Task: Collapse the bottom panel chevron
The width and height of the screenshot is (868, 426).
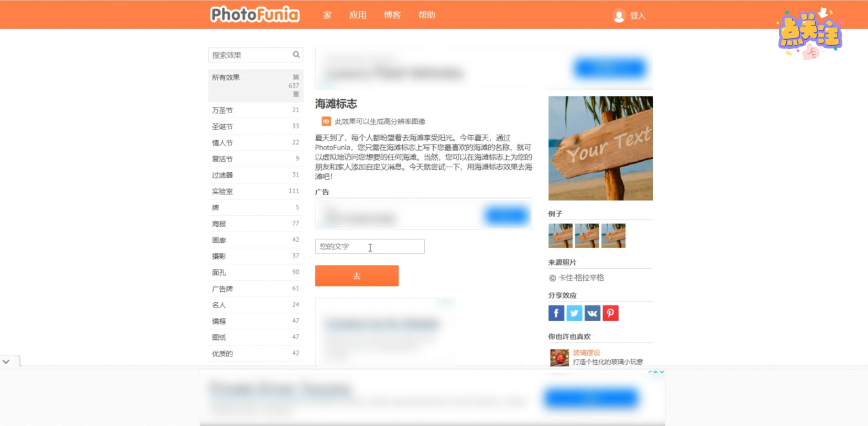Action: click(x=6, y=362)
